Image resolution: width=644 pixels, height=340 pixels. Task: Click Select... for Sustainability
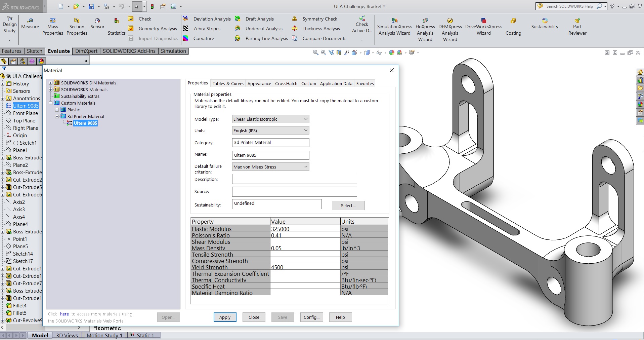click(x=348, y=205)
